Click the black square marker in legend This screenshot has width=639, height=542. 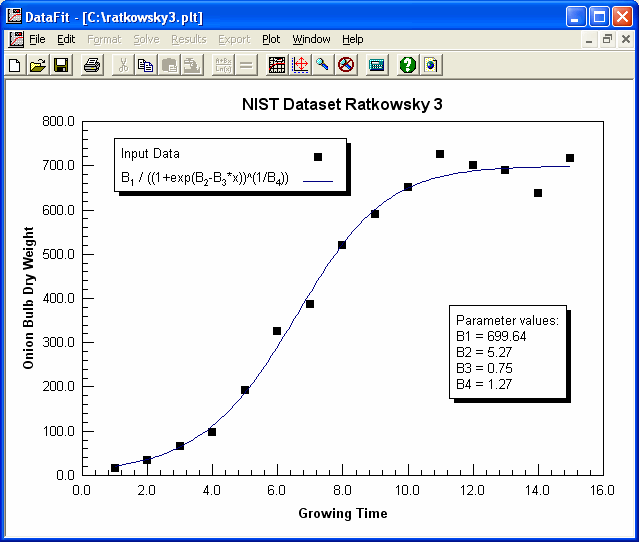click(318, 157)
